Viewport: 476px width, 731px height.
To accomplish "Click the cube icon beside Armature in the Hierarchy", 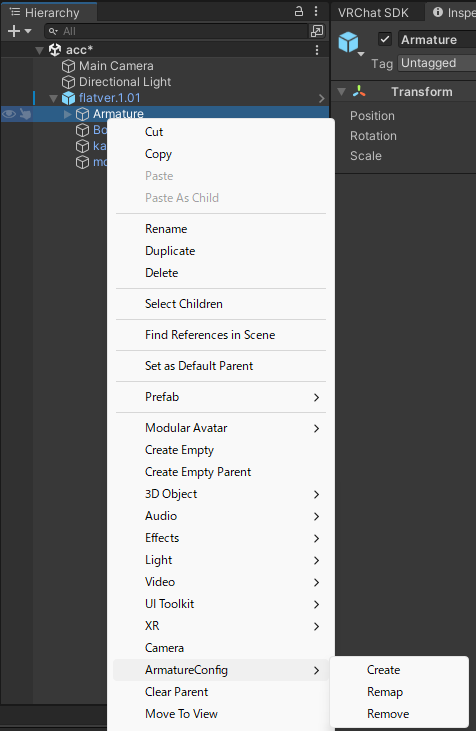I will tap(83, 114).
